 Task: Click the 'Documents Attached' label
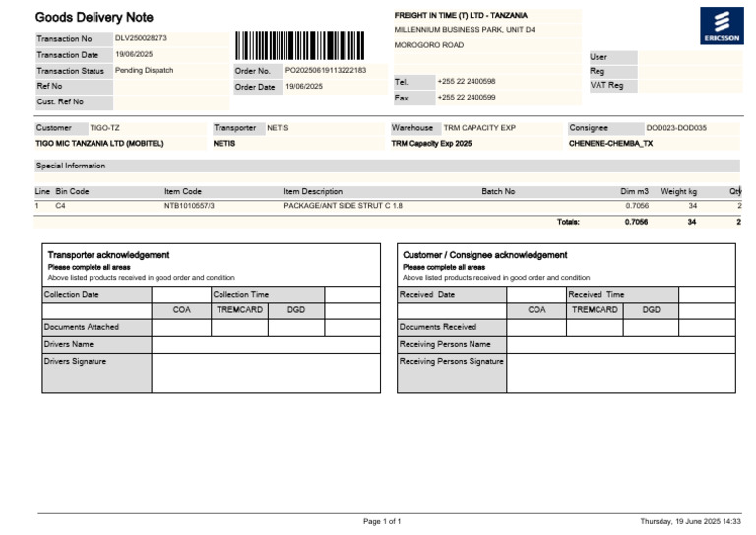click(82, 327)
